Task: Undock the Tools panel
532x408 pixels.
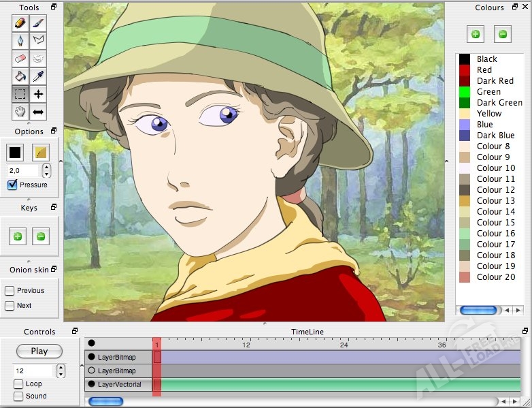Action: (x=54, y=7)
